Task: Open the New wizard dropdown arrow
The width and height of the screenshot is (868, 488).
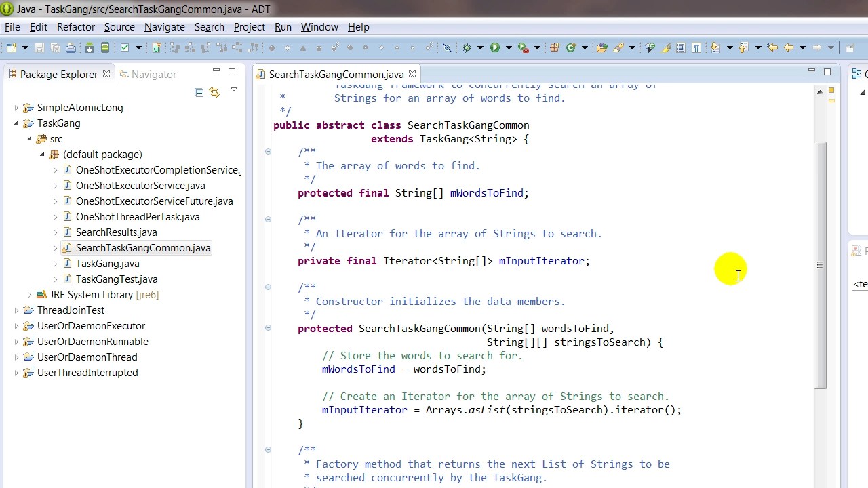Action: click(x=25, y=47)
